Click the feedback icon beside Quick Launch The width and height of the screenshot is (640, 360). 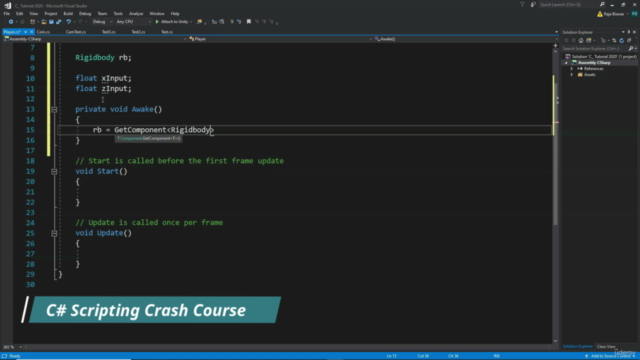pos(533,4)
